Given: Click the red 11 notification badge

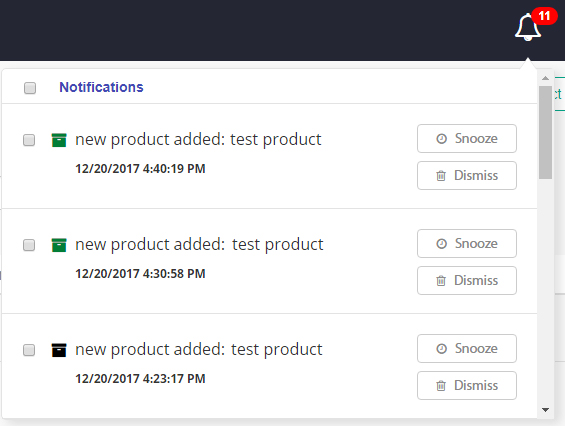Looking at the screenshot, I should pyautogui.click(x=544, y=16).
